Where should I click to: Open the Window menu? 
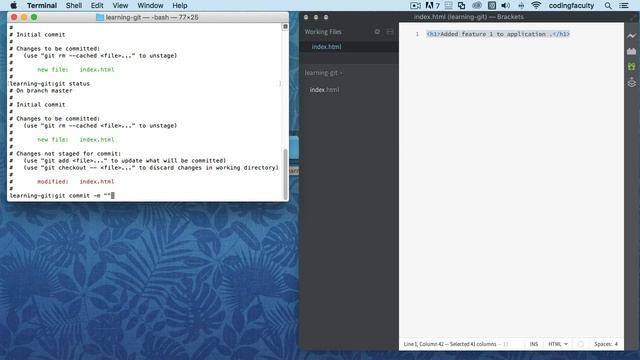(x=150, y=5)
